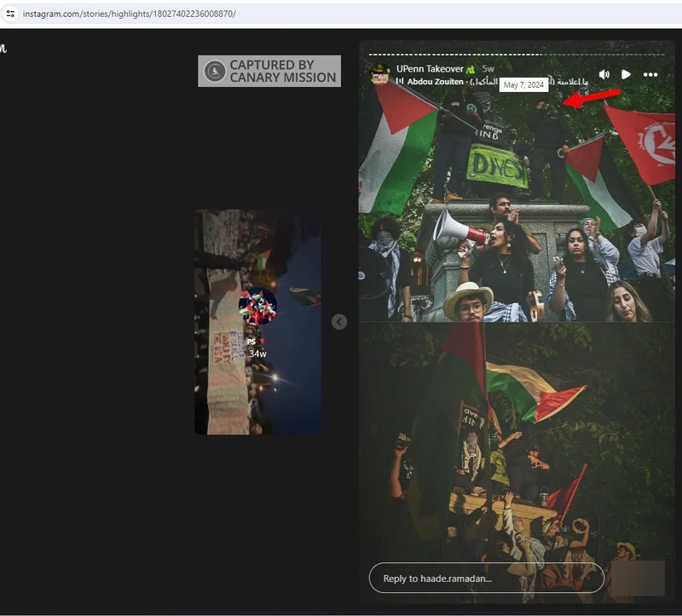
Task: Click the partial Instagram logo at top left
Action: pyautogui.click(x=3, y=49)
